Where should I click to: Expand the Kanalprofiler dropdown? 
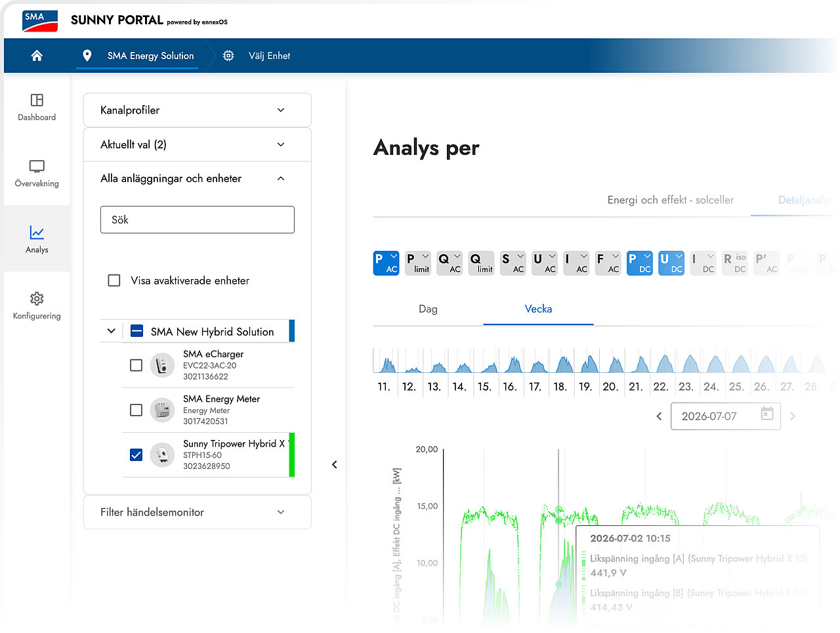pos(197,110)
